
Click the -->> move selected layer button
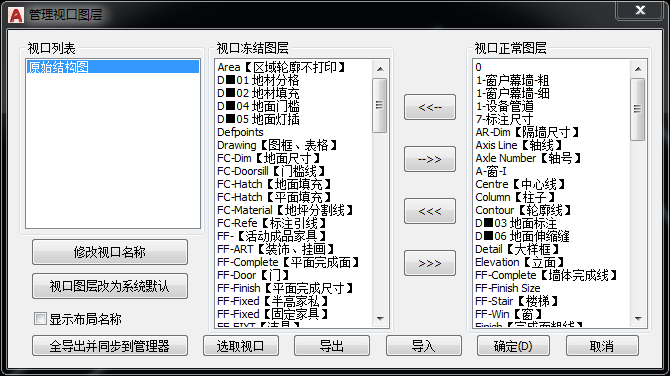tap(430, 159)
